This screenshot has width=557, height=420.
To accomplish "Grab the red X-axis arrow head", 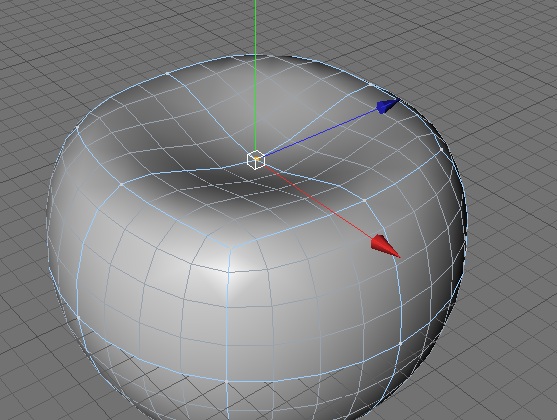I will point(385,246).
